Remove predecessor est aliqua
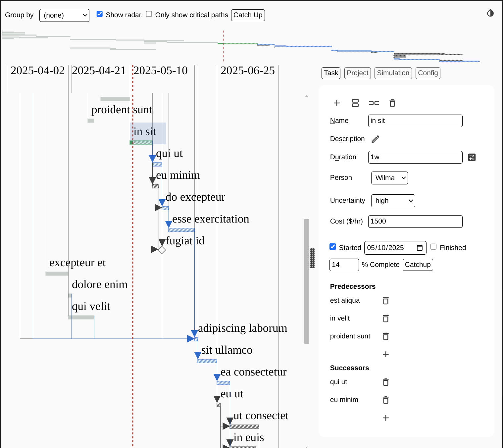 pos(386,301)
